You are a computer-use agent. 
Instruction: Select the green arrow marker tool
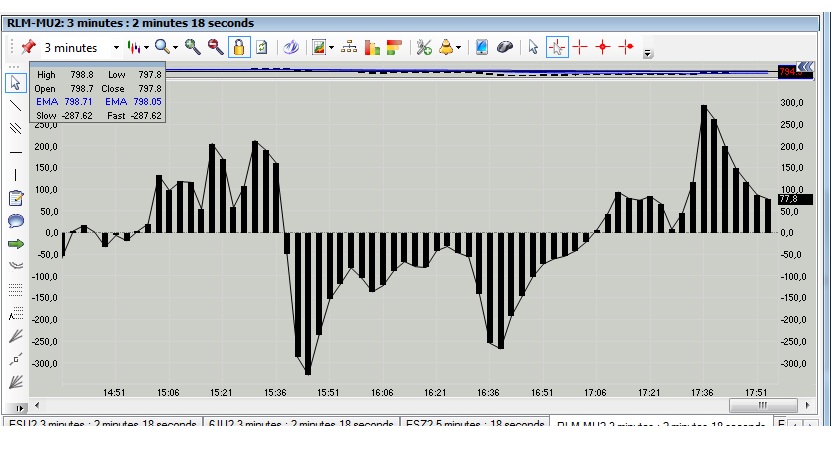pyautogui.click(x=16, y=244)
